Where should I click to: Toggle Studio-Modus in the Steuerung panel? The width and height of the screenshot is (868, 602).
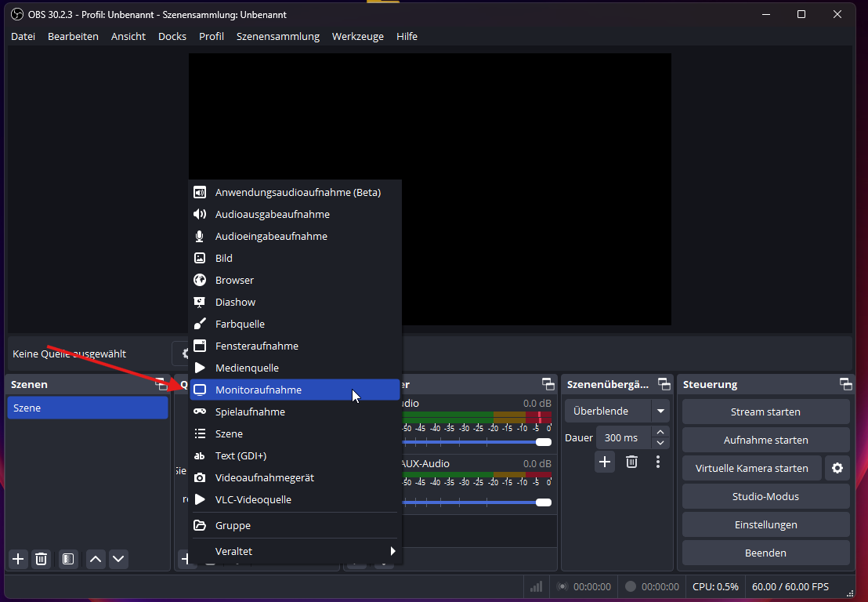tap(765, 496)
